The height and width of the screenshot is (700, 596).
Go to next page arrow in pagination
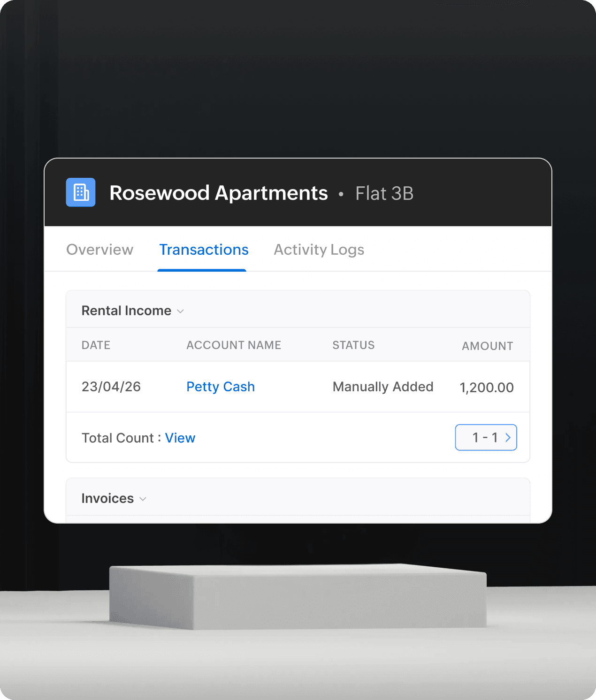508,437
